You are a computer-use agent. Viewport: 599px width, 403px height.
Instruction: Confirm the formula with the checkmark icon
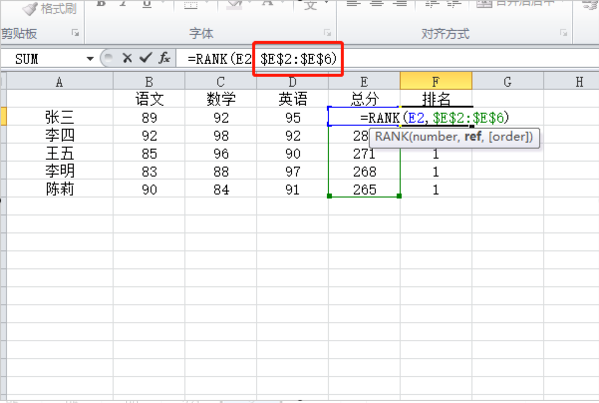(146, 58)
